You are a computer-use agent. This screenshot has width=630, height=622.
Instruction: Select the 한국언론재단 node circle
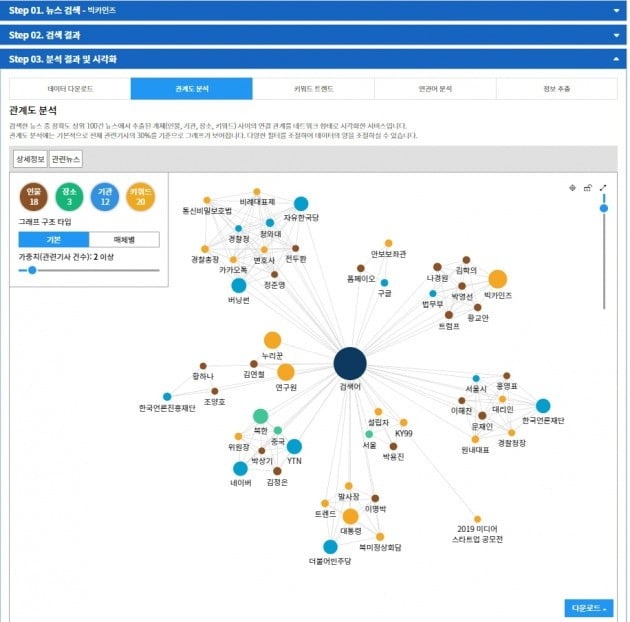543,406
